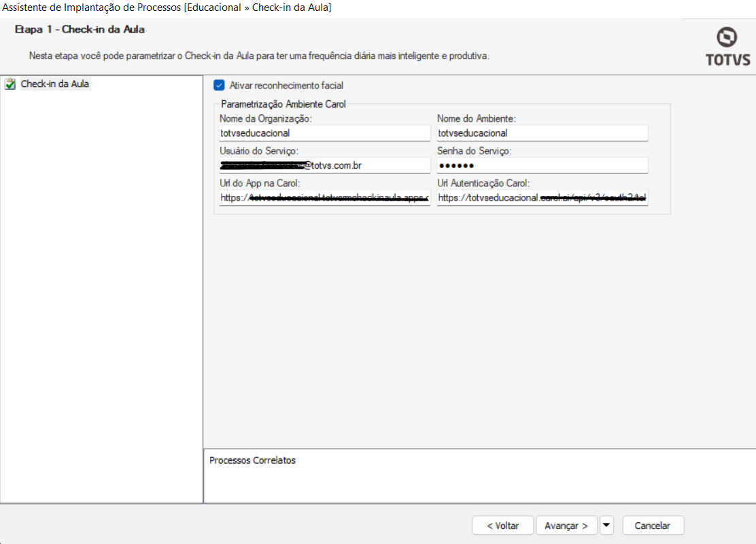The image size is (756, 544).
Task: Toggle Ativar reconhecimento facial checkbox
Action: (x=219, y=86)
